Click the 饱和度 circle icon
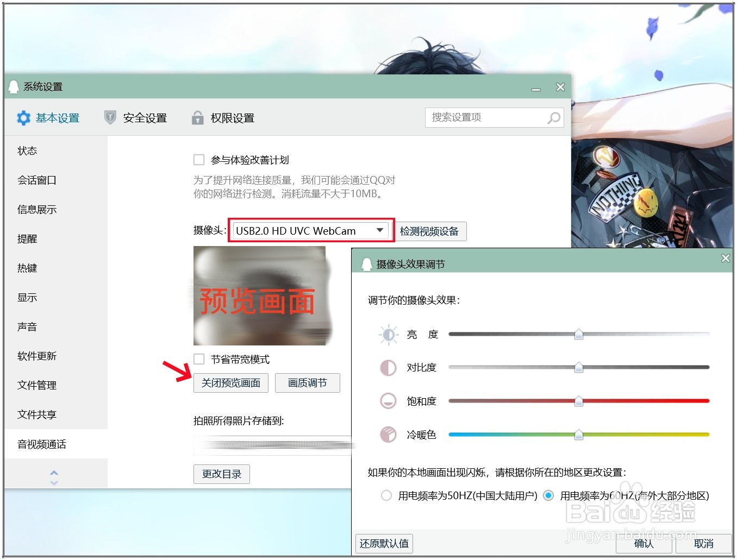This screenshot has width=737, height=560. point(388,401)
